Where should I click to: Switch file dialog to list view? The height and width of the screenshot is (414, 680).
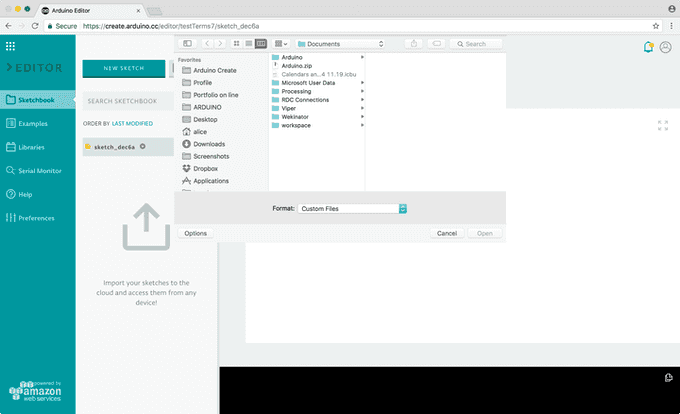click(x=249, y=44)
